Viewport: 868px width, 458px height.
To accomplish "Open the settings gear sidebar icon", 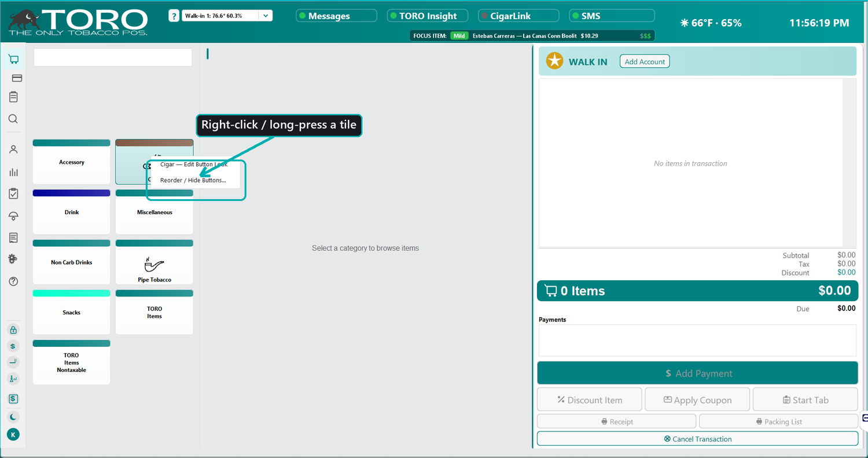I will click(x=13, y=259).
